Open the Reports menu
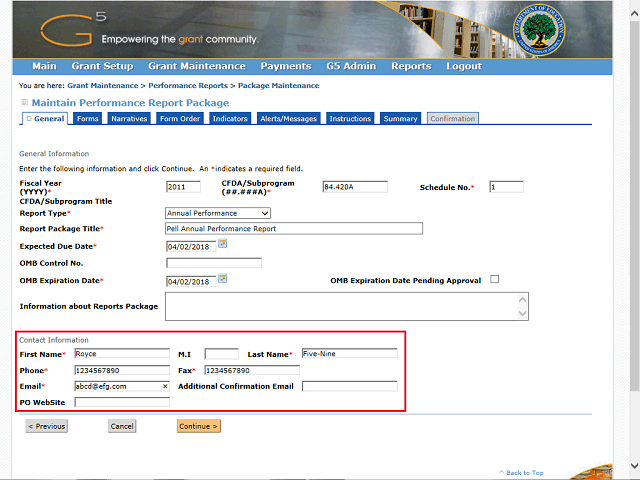 pyautogui.click(x=411, y=66)
